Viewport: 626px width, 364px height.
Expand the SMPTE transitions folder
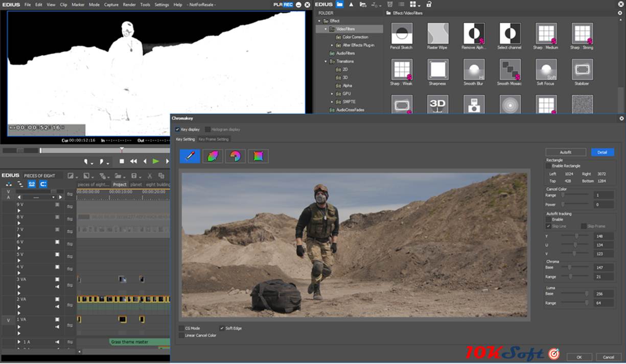point(332,102)
